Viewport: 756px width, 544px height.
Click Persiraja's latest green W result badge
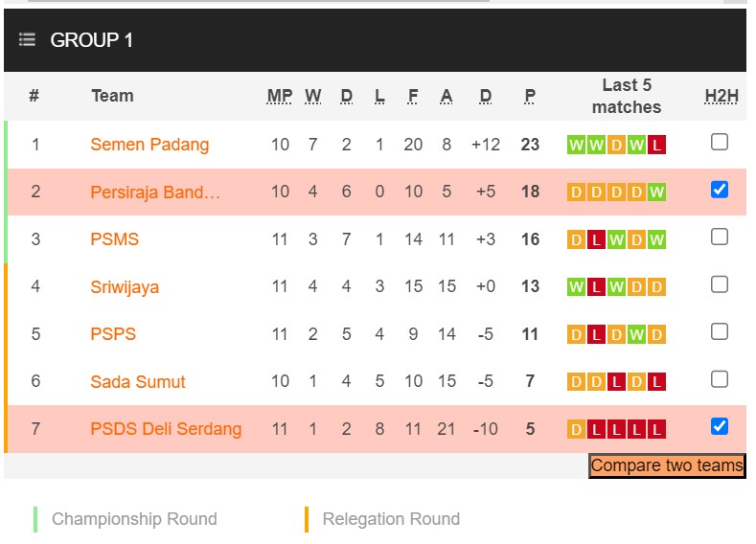(x=656, y=193)
